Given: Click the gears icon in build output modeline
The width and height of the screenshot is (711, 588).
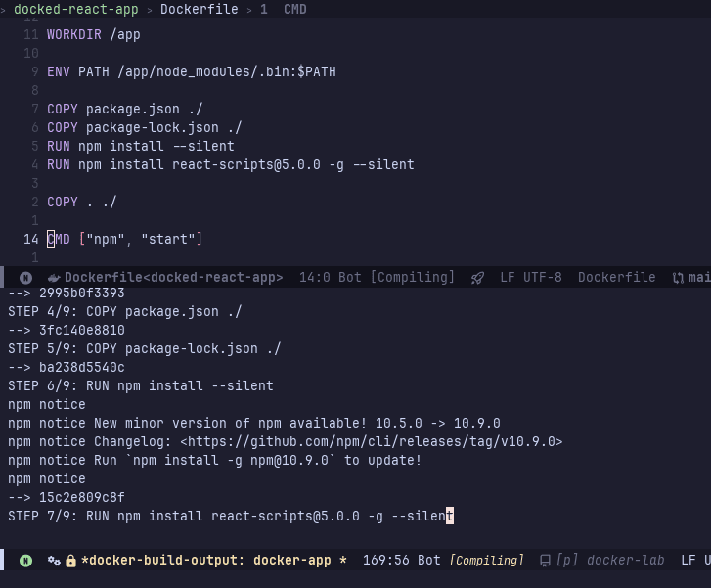Looking at the screenshot, I should click(x=54, y=561).
